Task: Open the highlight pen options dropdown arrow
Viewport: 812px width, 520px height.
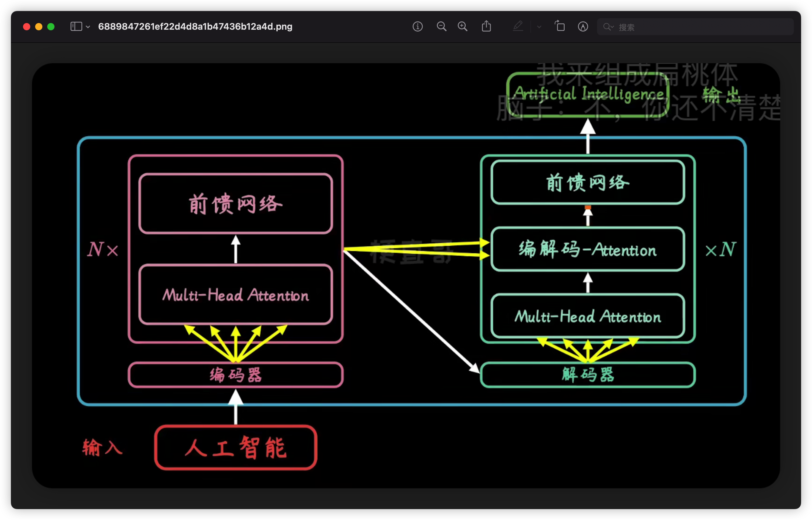Action: (539, 27)
